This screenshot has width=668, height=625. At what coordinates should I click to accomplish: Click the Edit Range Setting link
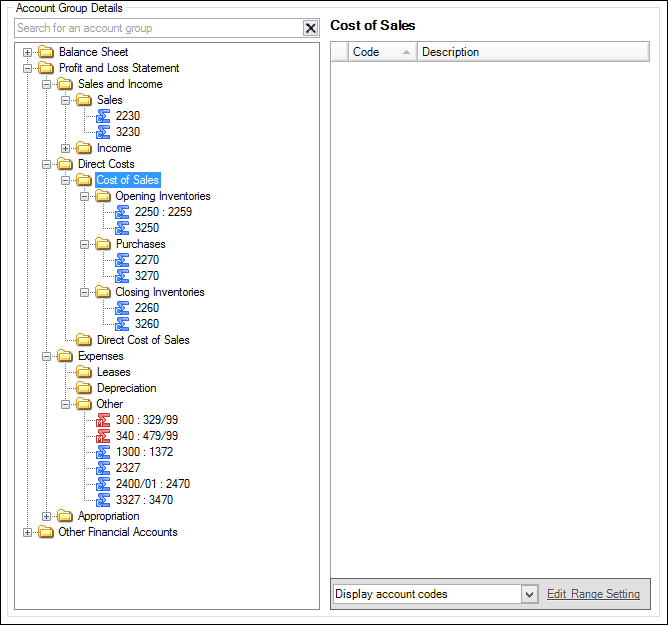click(593, 594)
